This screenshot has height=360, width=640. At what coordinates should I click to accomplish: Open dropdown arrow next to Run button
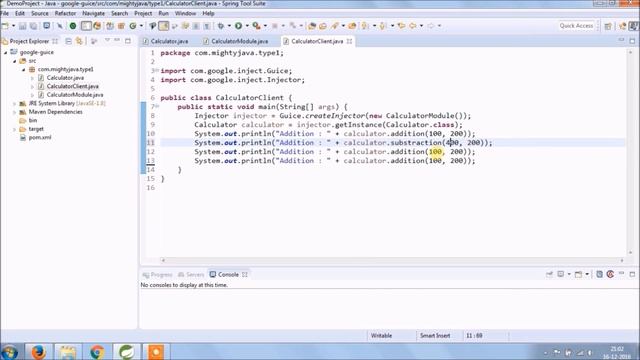pyautogui.click(x=247, y=26)
